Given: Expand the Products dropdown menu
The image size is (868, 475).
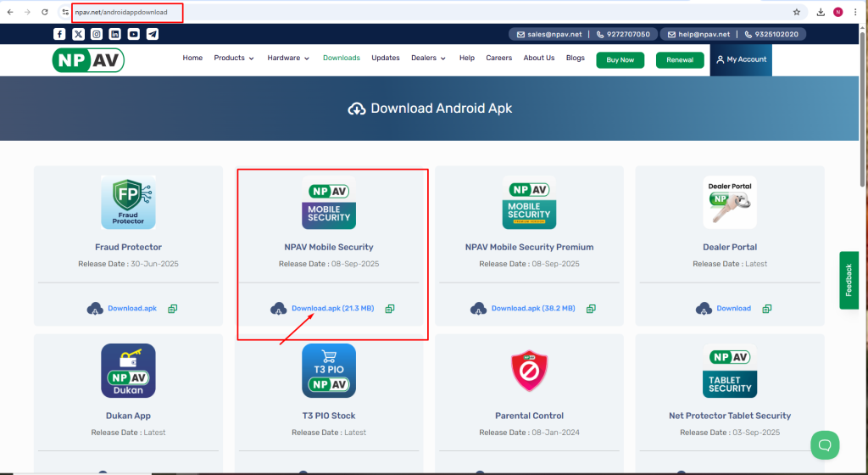Looking at the screenshot, I should (x=234, y=59).
